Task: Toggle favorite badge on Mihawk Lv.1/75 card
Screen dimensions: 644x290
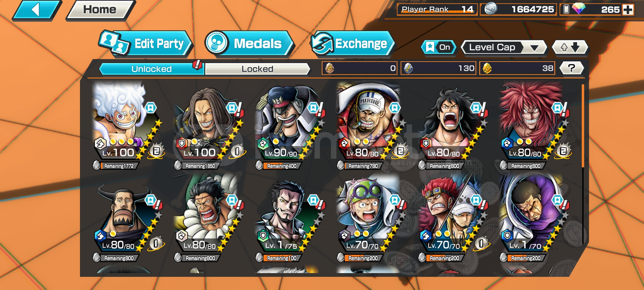Action: click(x=313, y=200)
